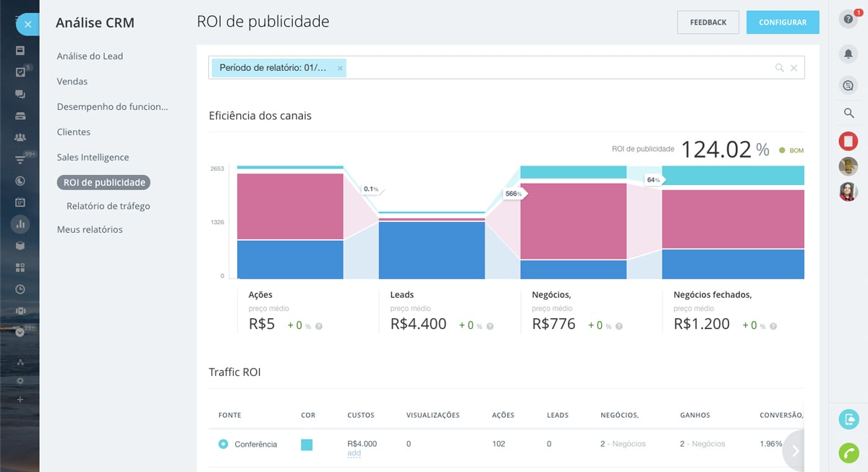Open the contacts group icon in sidebar
Image resolution: width=868 pixels, height=472 pixels.
pos(20,137)
